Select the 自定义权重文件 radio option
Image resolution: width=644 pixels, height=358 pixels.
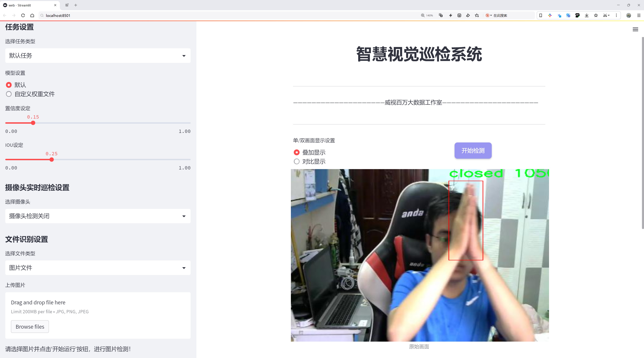30,94
